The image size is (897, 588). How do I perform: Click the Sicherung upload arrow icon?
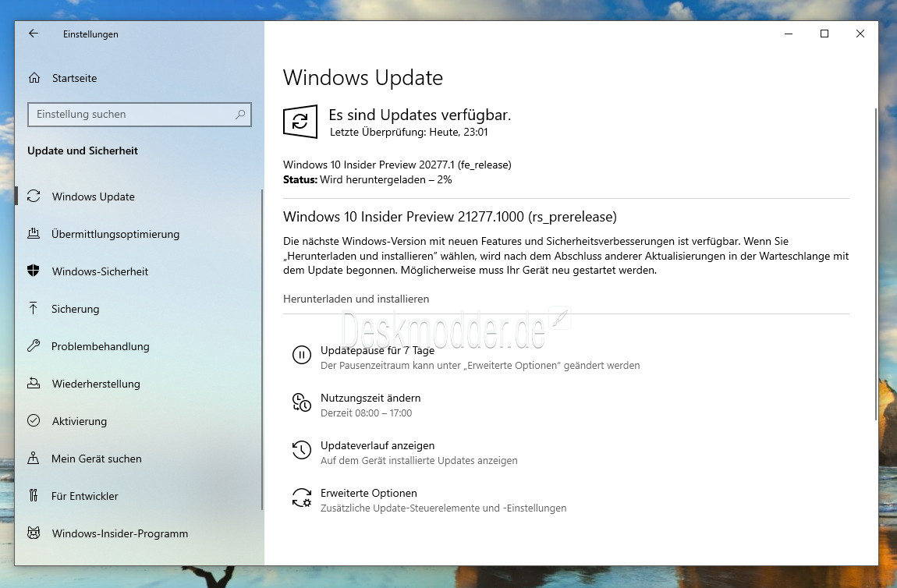[x=34, y=308]
